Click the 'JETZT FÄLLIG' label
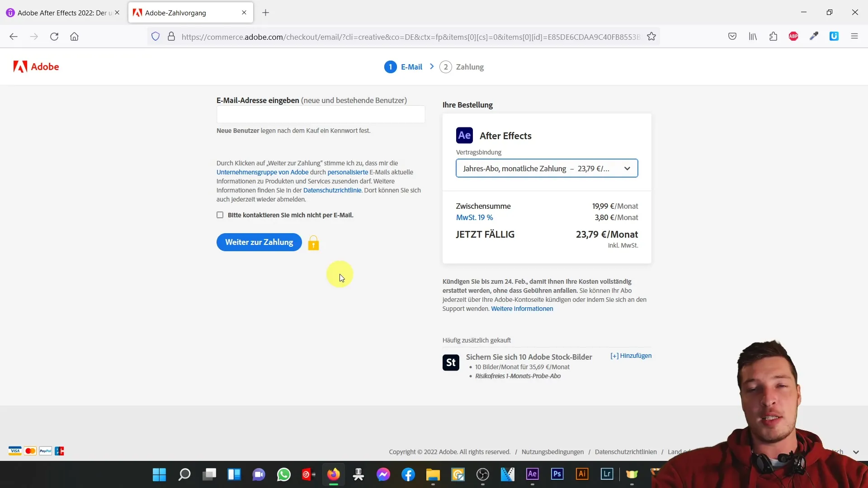 click(x=485, y=235)
